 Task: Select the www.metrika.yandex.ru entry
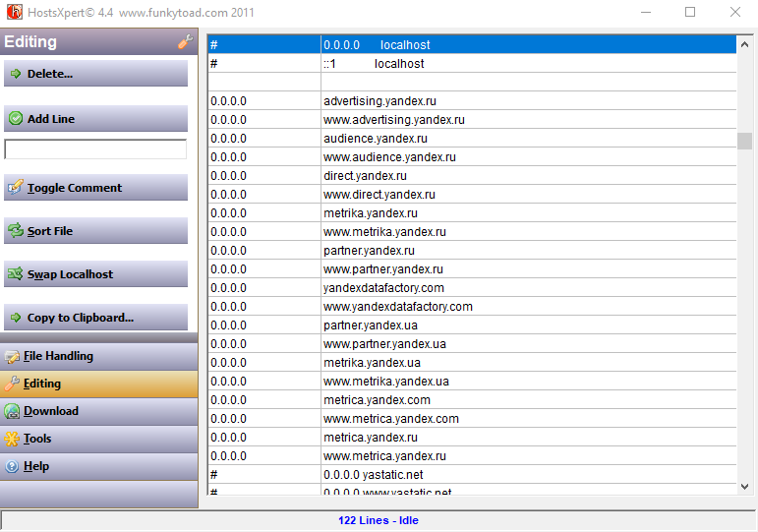pyautogui.click(x=472, y=232)
